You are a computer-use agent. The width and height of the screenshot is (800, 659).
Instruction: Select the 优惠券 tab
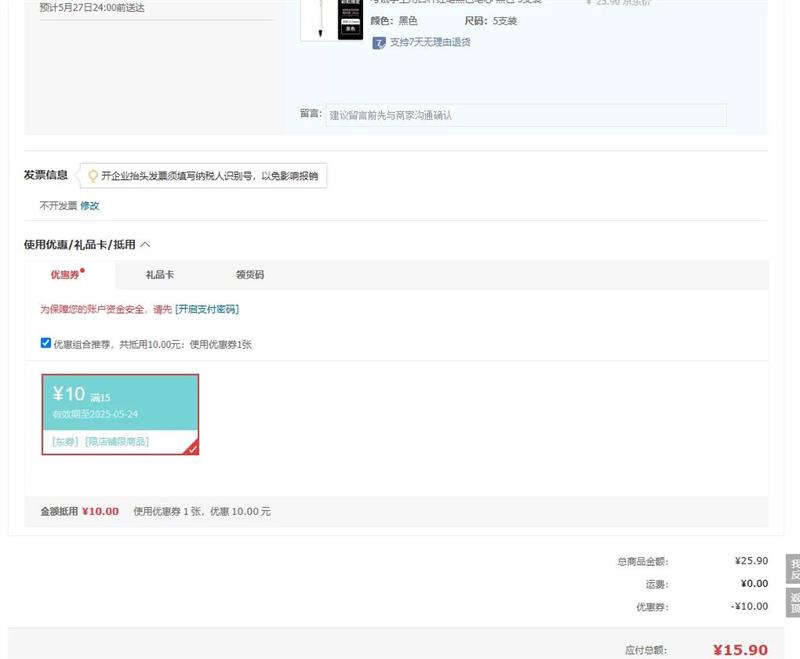point(66,275)
